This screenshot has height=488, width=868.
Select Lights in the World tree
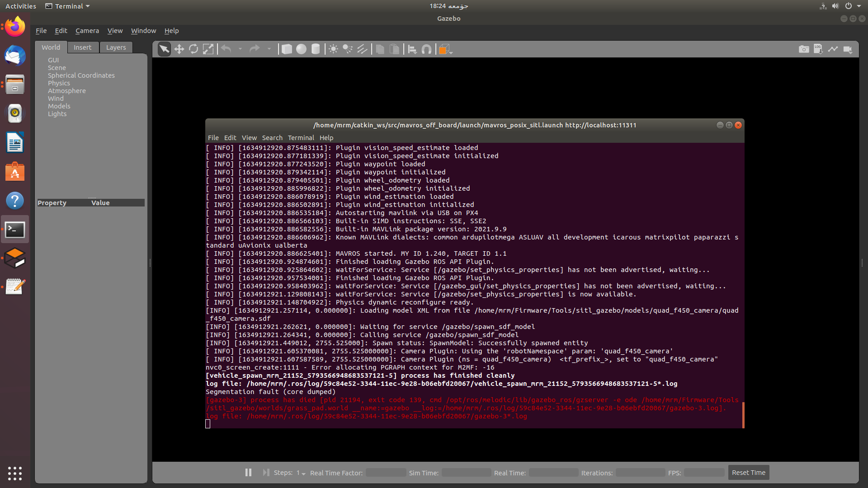(57, 114)
